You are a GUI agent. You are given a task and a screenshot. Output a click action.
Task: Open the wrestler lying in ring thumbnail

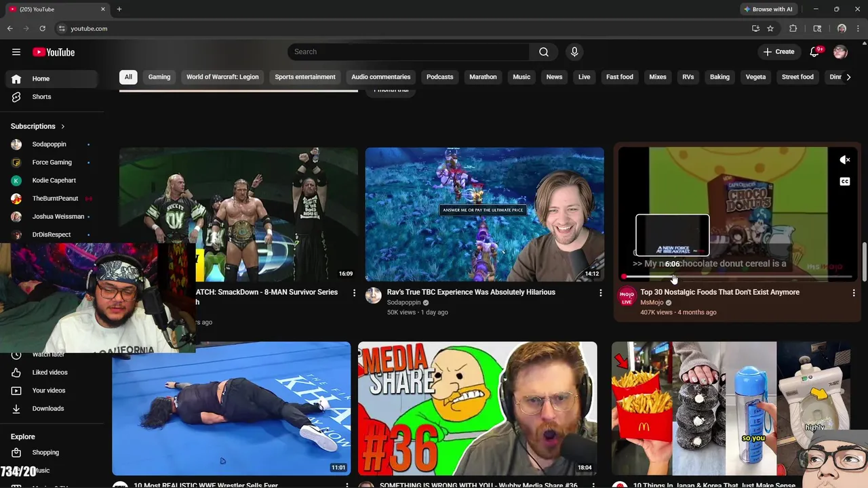[x=231, y=409]
